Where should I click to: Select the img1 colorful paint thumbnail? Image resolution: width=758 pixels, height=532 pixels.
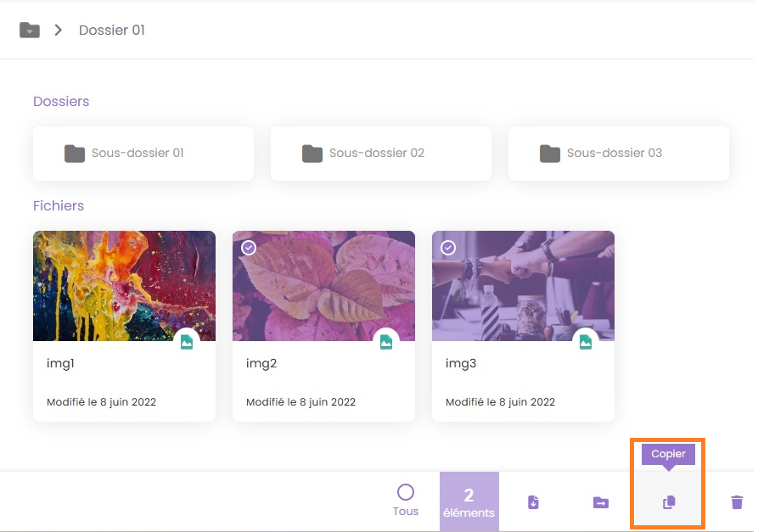tap(124, 286)
